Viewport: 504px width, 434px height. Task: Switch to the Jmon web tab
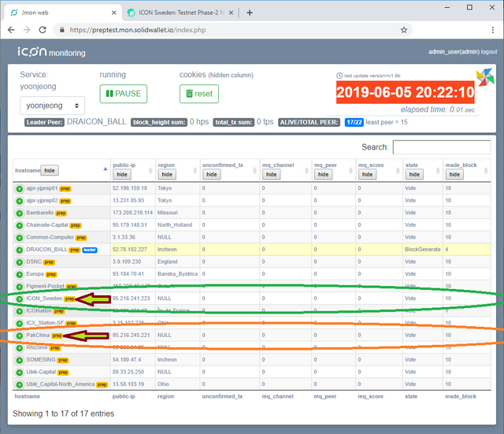click(x=63, y=13)
